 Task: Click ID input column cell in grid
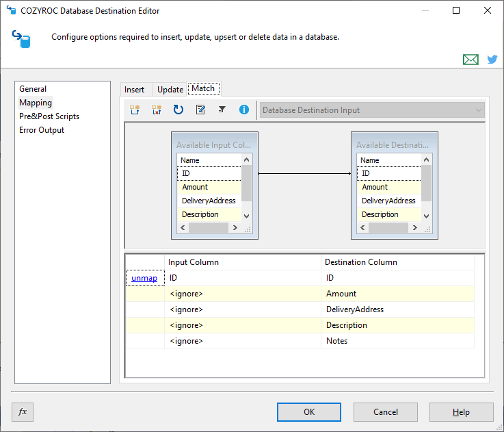(x=243, y=278)
